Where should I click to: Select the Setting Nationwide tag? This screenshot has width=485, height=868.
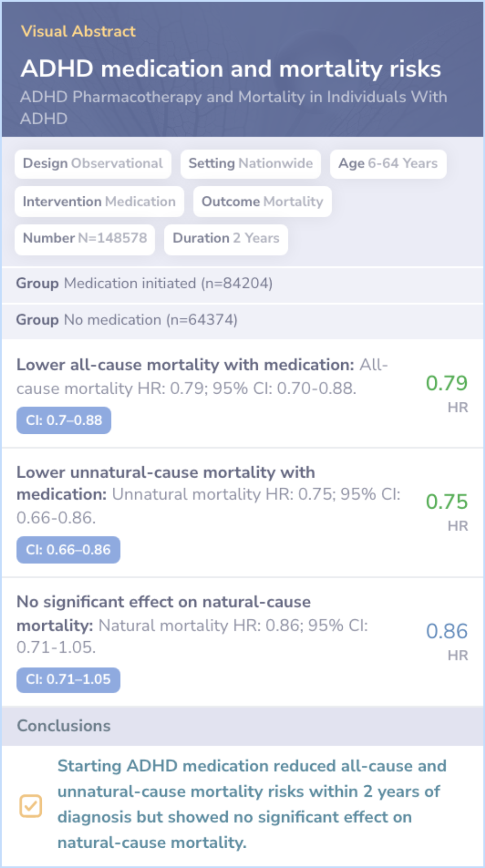point(251,163)
